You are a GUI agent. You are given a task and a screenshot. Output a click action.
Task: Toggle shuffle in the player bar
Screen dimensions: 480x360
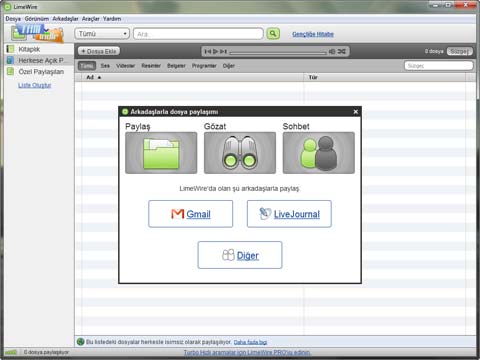pyautogui.click(x=342, y=51)
